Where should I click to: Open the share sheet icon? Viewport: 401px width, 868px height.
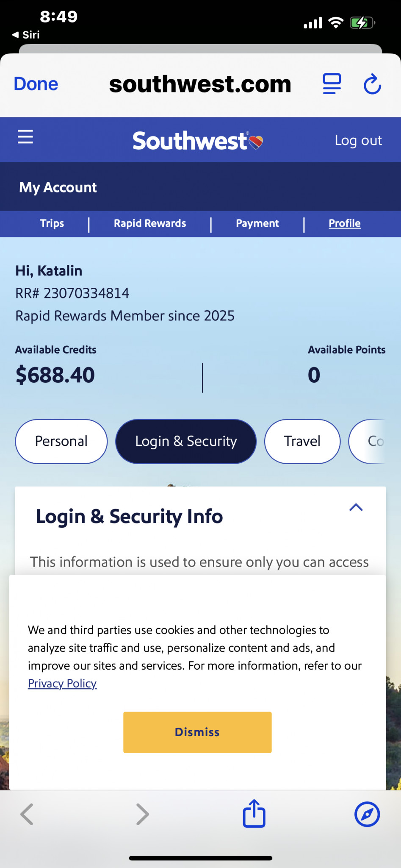[254, 813]
